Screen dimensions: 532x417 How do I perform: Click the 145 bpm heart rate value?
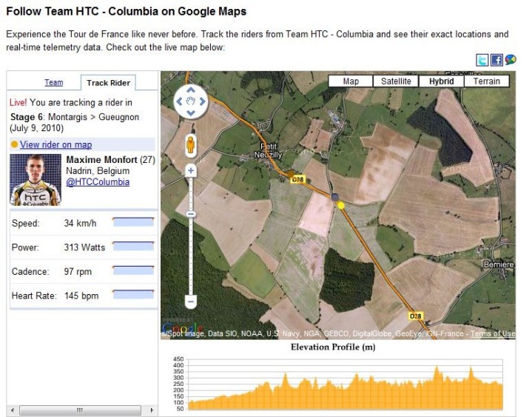click(x=81, y=296)
